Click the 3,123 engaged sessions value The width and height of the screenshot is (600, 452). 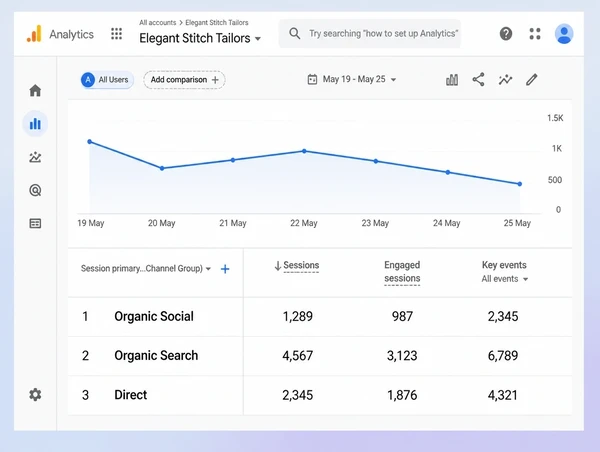coord(402,356)
